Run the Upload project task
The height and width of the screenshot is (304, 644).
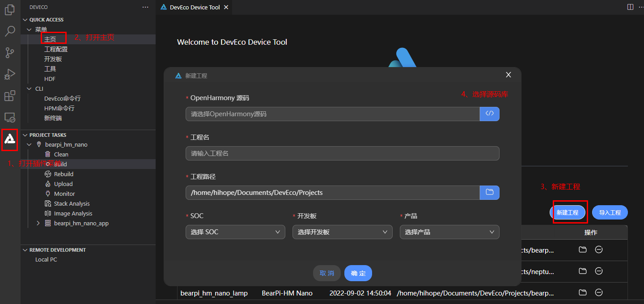[x=63, y=184]
